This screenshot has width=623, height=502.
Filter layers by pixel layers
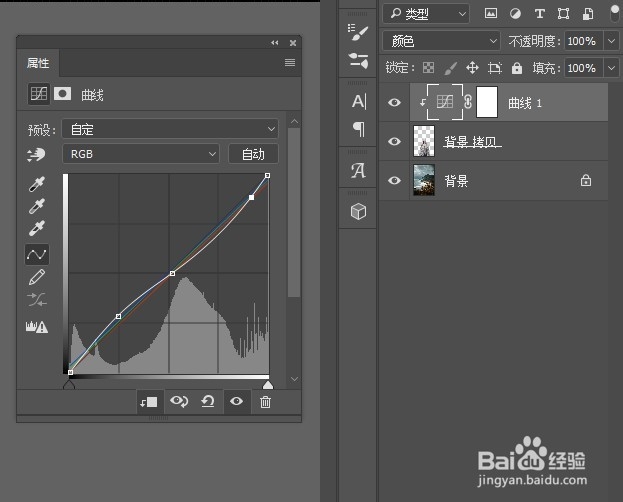491,14
